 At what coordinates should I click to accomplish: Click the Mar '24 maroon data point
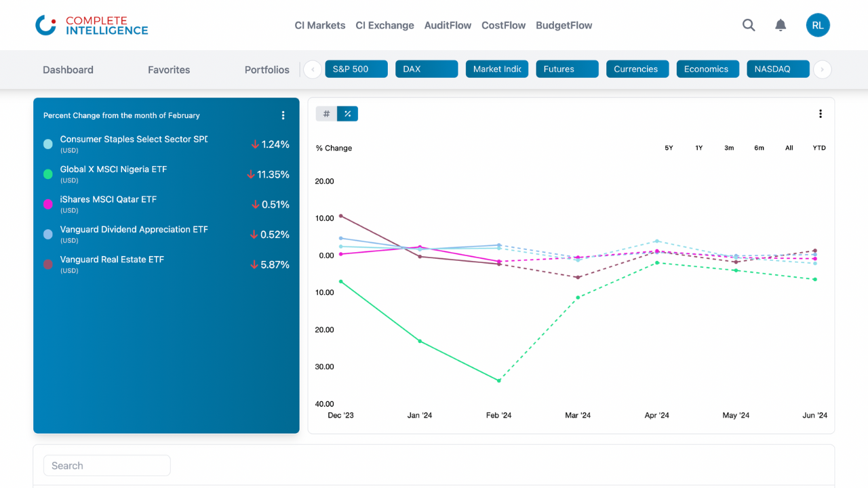[578, 277]
